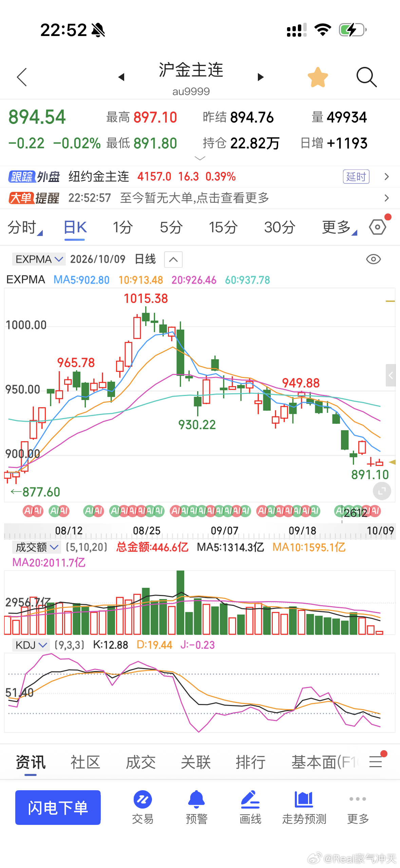Switch to the 30分 chart tab

[x=280, y=227]
